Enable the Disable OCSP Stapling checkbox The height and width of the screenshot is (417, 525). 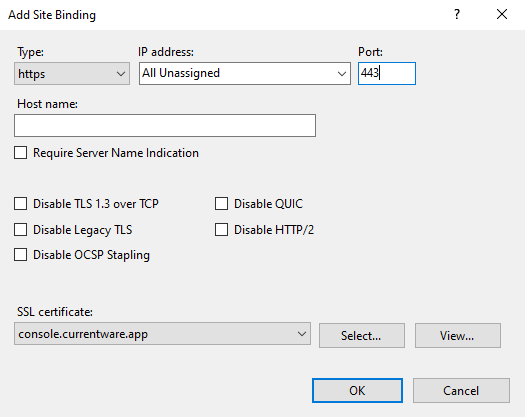click(20, 255)
